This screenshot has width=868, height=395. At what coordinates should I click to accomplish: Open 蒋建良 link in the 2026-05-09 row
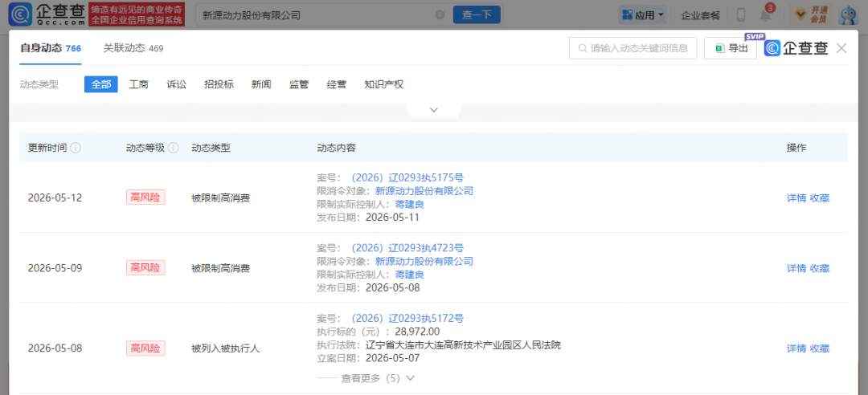click(x=410, y=275)
